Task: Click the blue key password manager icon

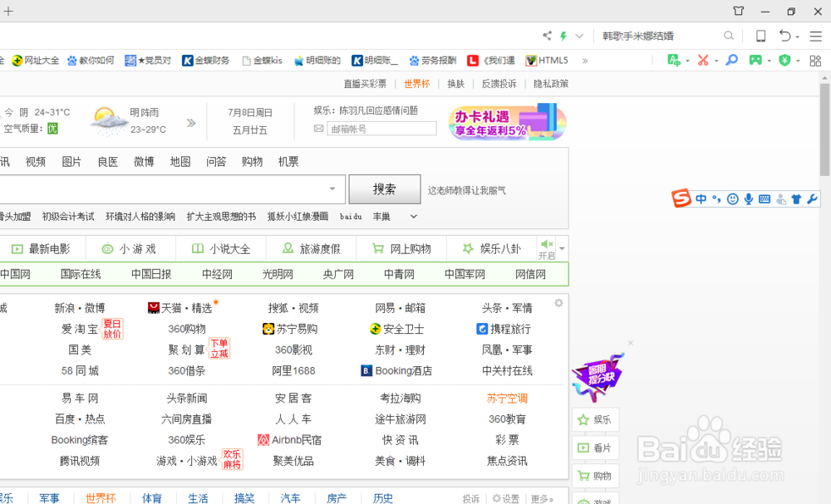Action: [731, 61]
